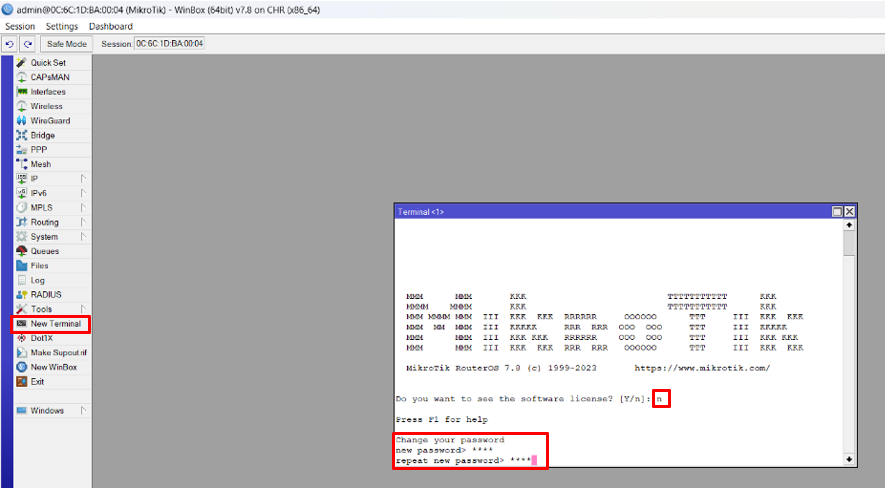Click the undo arrow toolbar button
885x488 pixels.
(x=10, y=44)
